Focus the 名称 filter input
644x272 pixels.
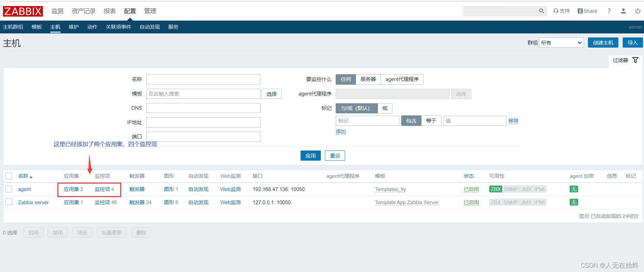pos(203,79)
